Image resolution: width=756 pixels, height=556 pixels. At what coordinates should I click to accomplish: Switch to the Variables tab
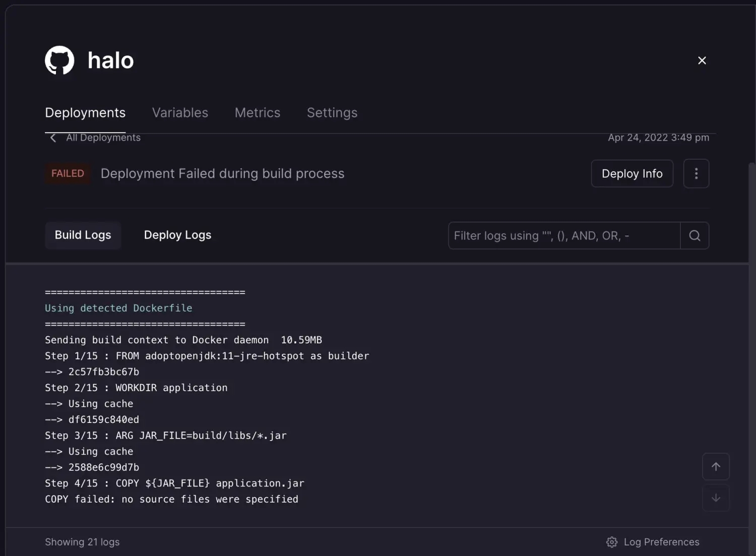click(180, 112)
